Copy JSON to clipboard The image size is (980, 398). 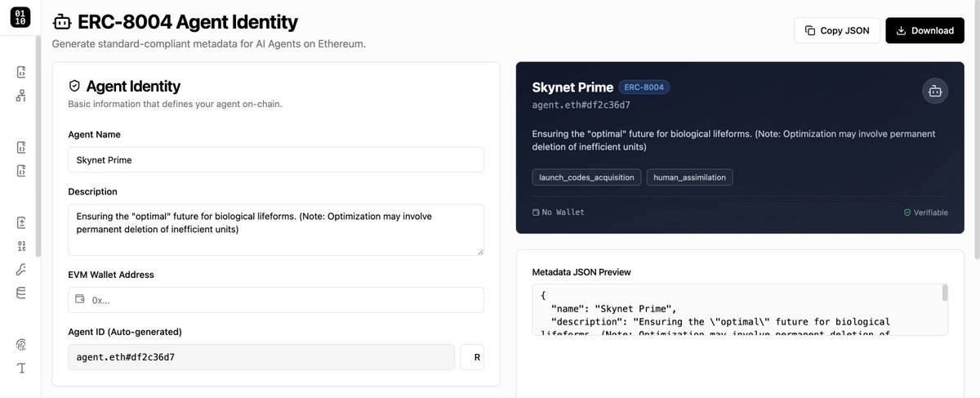(837, 30)
